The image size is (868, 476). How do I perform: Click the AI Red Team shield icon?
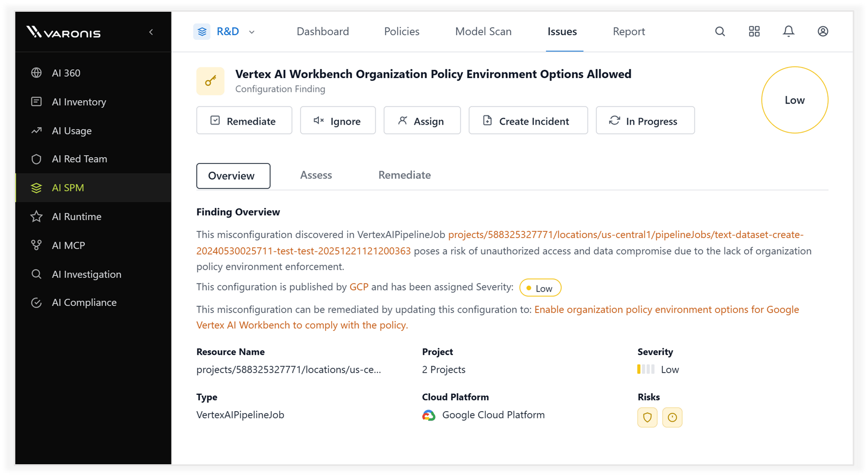point(36,159)
